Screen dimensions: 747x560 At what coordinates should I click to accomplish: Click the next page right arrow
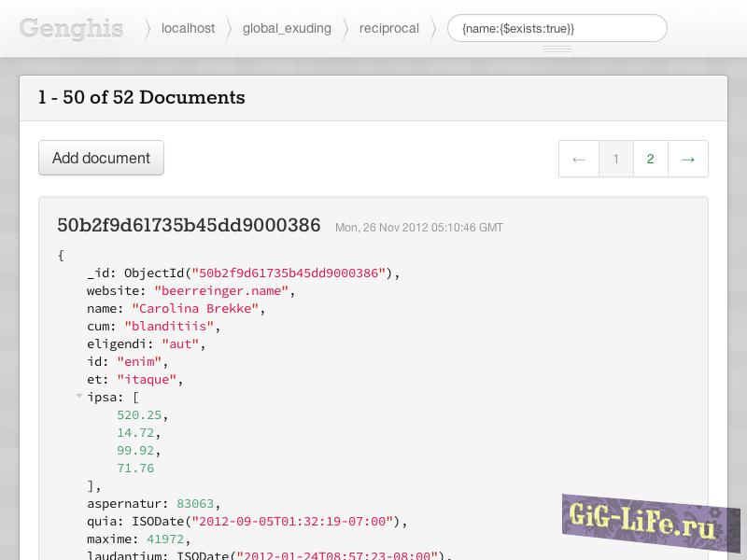688,159
